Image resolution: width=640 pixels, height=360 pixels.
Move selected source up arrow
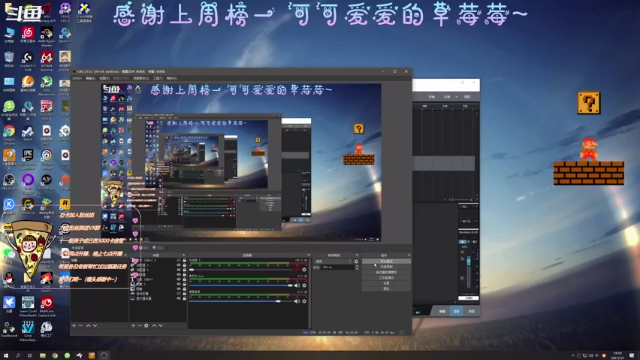[x=154, y=325]
